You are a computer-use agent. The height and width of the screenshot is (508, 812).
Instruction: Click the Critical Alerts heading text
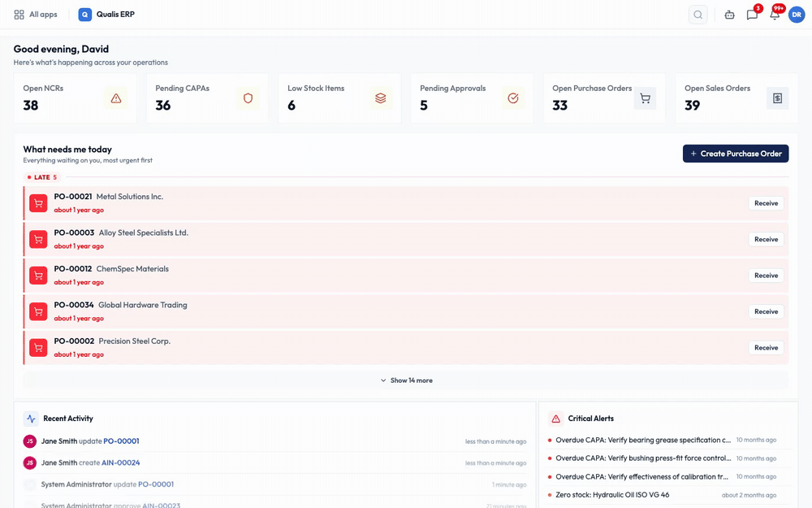[x=591, y=419]
